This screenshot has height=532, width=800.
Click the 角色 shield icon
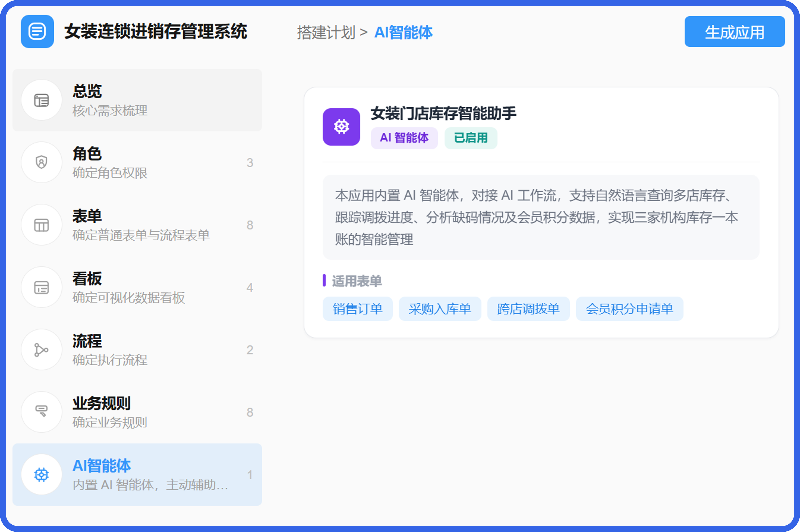point(41,163)
